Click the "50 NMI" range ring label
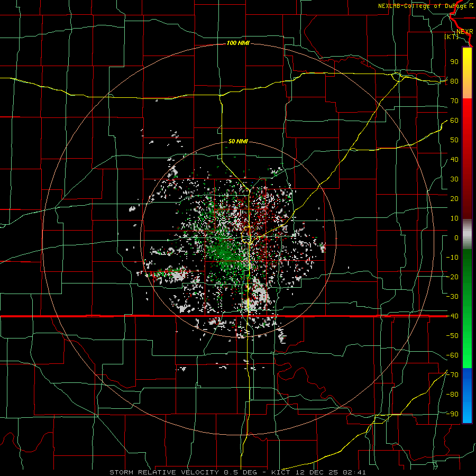Viewport: 476px width, 476px height. (x=238, y=141)
